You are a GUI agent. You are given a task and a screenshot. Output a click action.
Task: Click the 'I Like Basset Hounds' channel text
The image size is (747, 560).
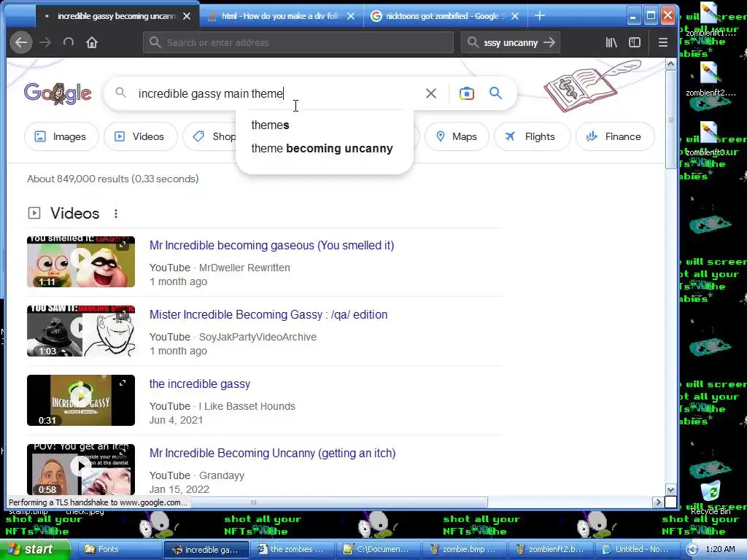247,406
